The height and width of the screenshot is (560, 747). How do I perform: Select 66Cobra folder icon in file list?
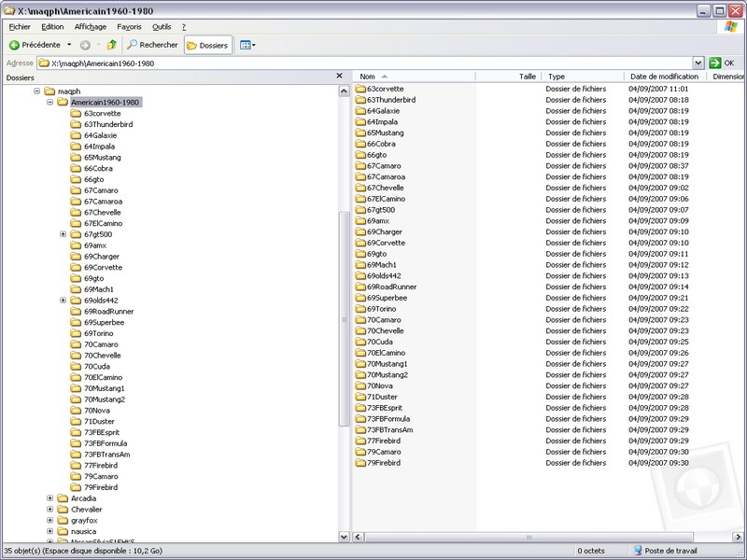click(x=360, y=144)
